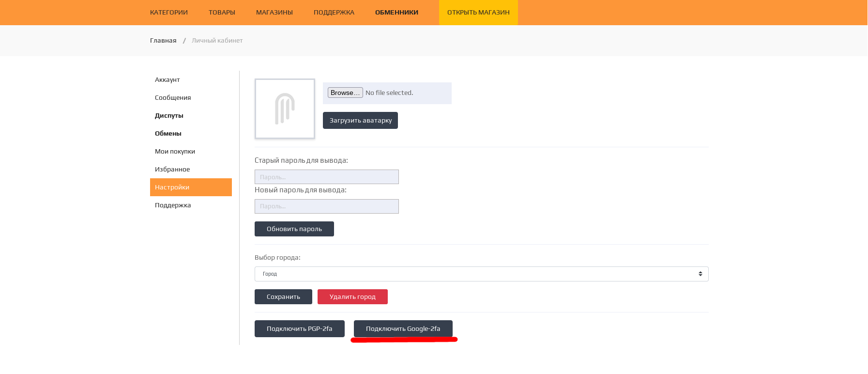This screenshot has height=374, width=868.
Task: Click the ОТКРЫТЬ МАГАЗИН button
Action: pos(478,12)
